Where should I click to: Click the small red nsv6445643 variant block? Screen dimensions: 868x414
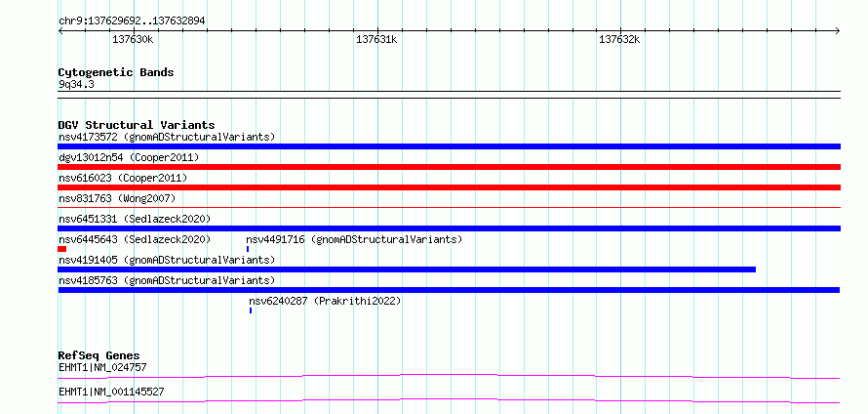[x=62, y=249]
